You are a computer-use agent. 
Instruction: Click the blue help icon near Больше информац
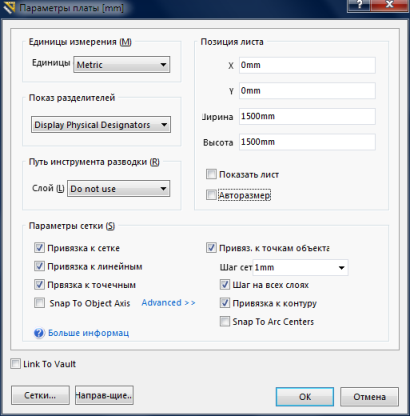(39, 333)
